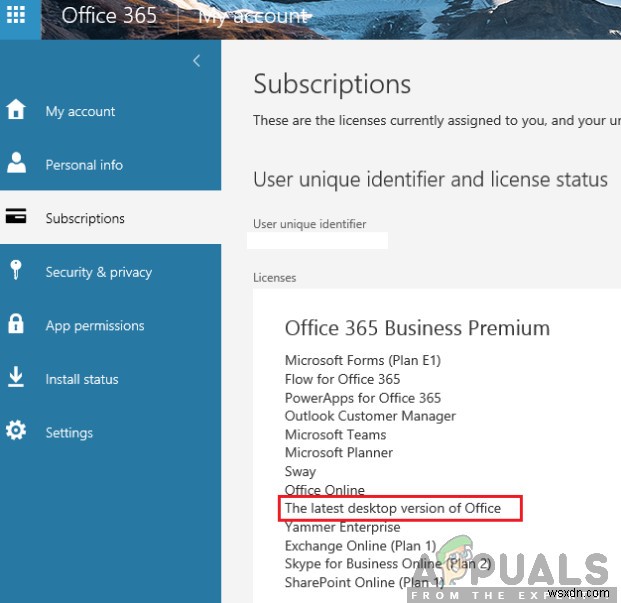Open the app launcher waffle icon
The width and height of the screenshot is (621, 603).
click(17, 17)
